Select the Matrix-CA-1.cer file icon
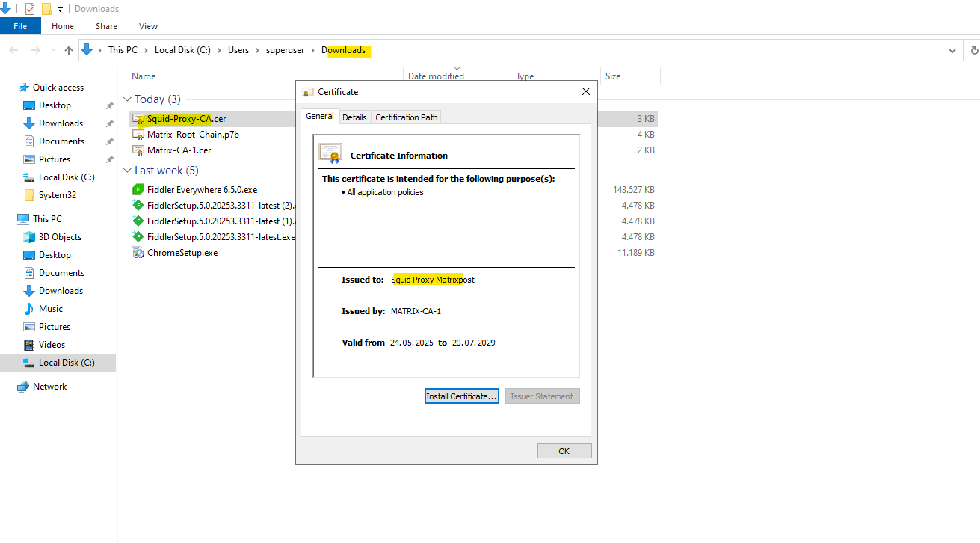The height and width of the screenshot is (543, 980). [x=138, y=150]
